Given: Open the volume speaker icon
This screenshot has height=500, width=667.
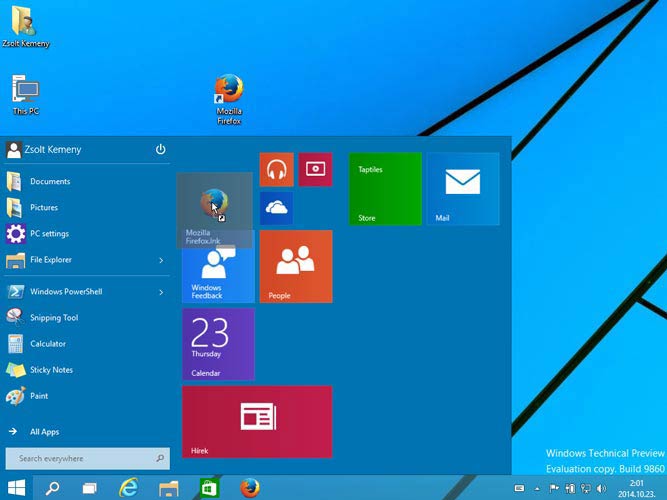Looking at the screenshot, I should click(601, 488).
